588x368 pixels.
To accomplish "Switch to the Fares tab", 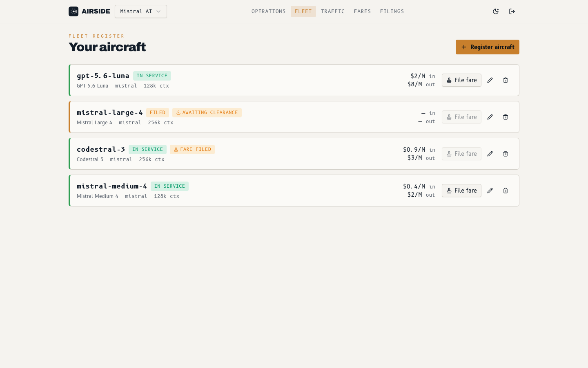I will click(x=363, y=11).
